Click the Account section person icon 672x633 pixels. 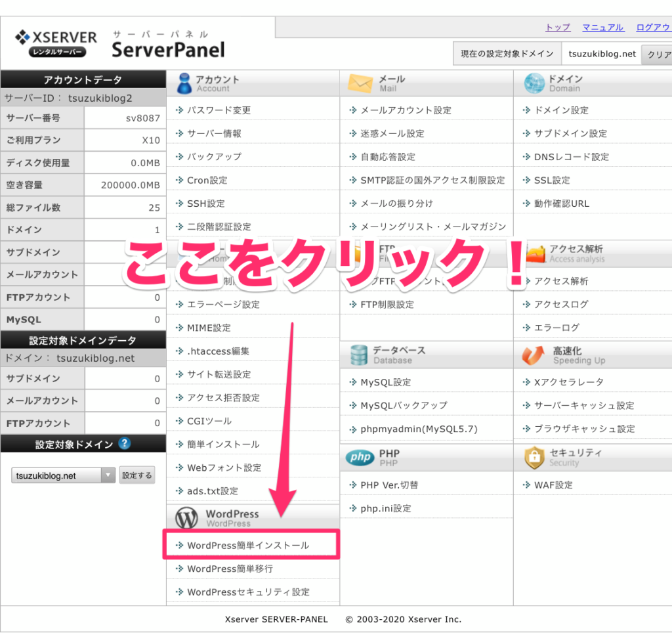tap(184, 83)
